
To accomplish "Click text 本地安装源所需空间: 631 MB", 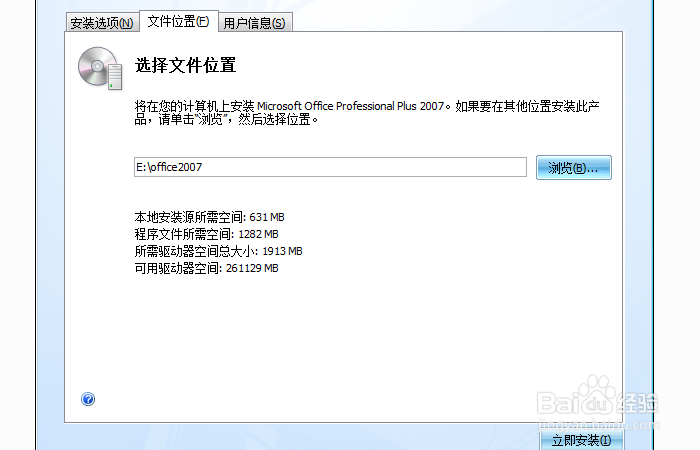I will point(209,217).
